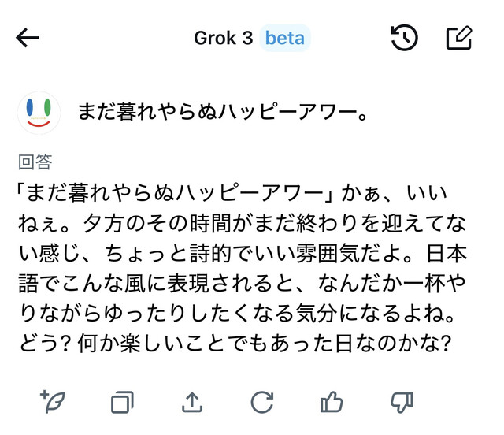Tap the blue beta badge
The width and height of the screenshot is (504, 435).
click(x=284, y=38)
